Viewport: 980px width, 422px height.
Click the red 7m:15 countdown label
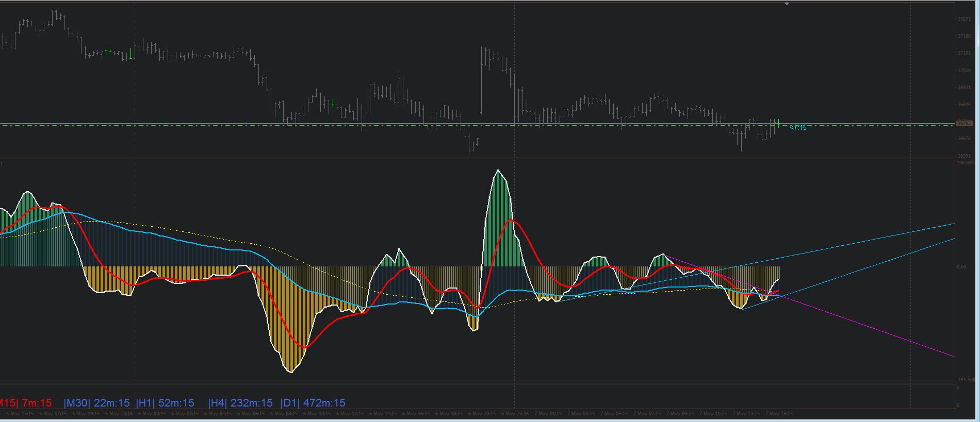coord(37,403)
